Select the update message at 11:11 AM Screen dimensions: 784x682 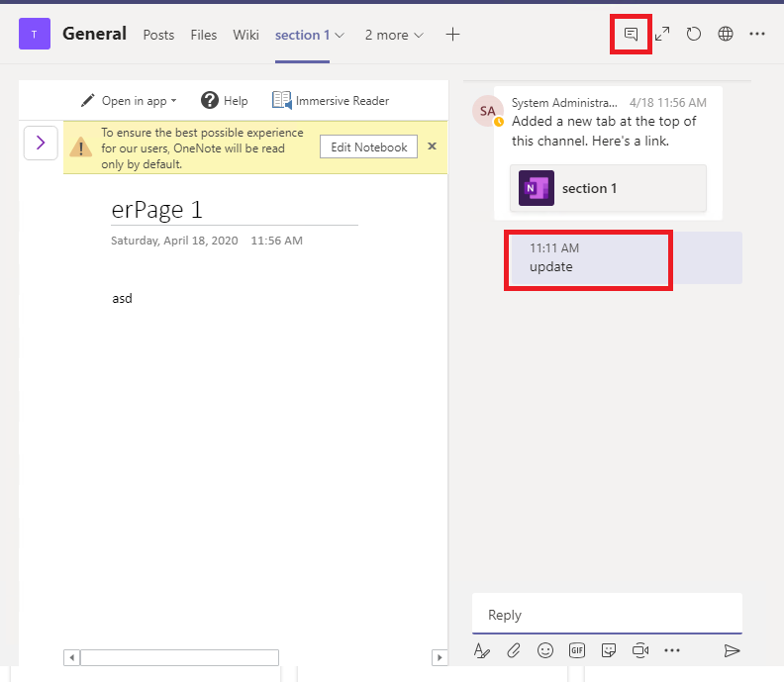[627, 258]
